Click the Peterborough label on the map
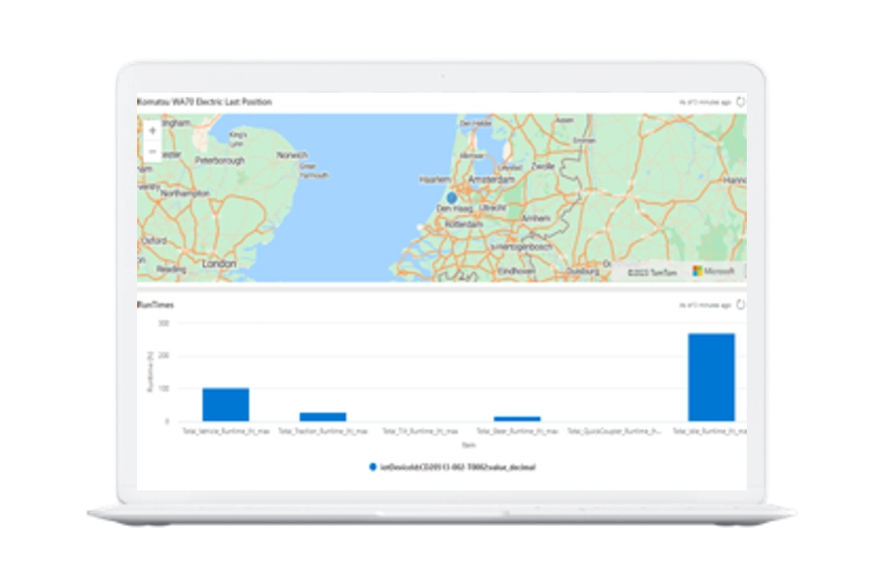884x588 pixels. pos(220,160)
